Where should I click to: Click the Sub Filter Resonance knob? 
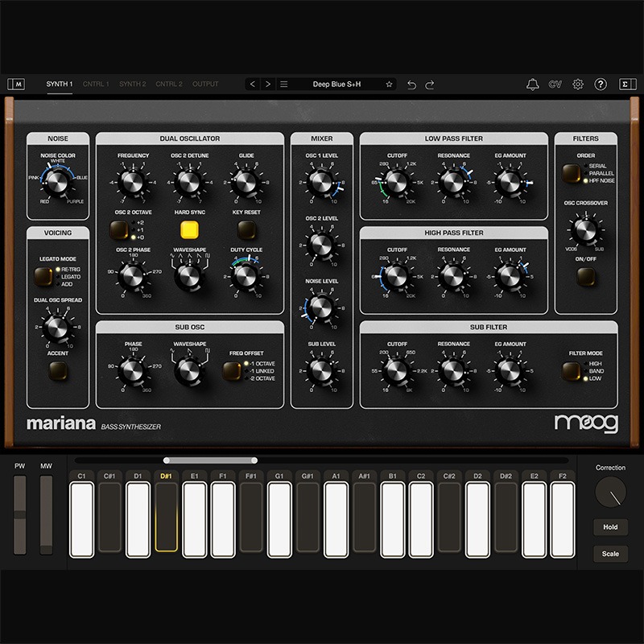(453, 370)
